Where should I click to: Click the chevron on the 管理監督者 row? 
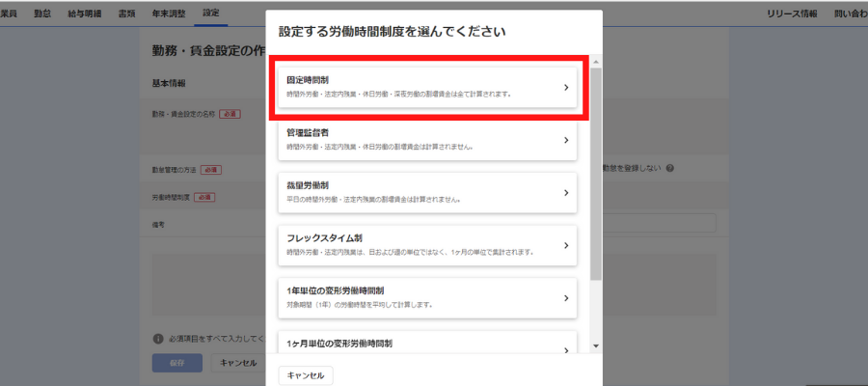point(566,140)
